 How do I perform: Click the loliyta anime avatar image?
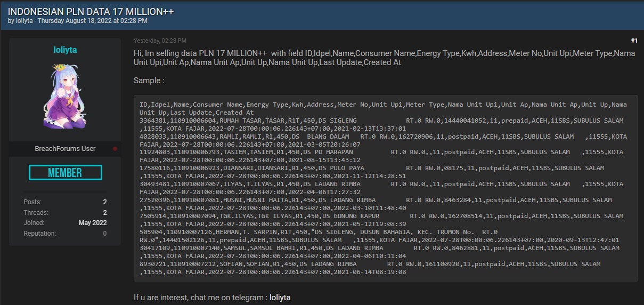pyautogui.click(x=65, y=97)
